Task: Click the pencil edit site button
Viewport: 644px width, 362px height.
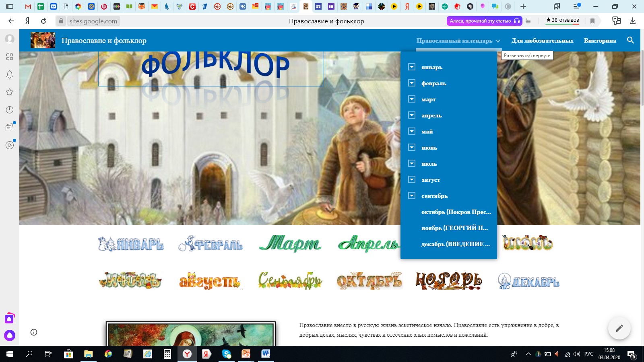Action: click(619, 328)
